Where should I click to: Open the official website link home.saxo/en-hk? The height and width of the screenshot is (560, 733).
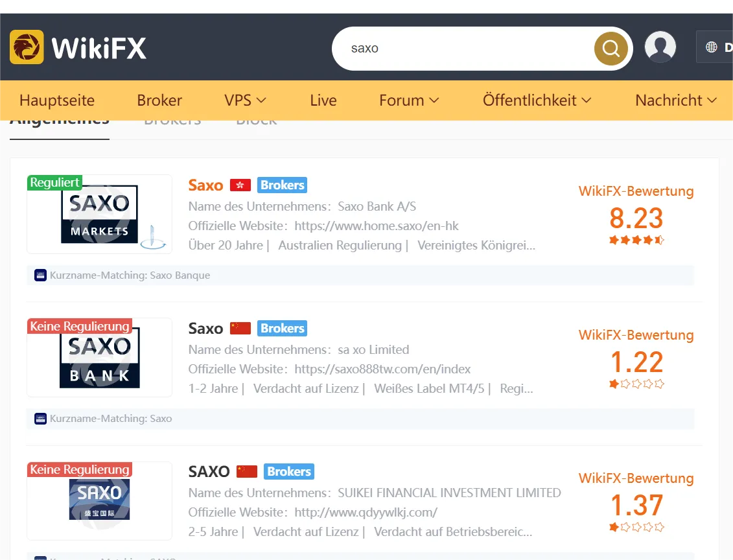point(377,226)
